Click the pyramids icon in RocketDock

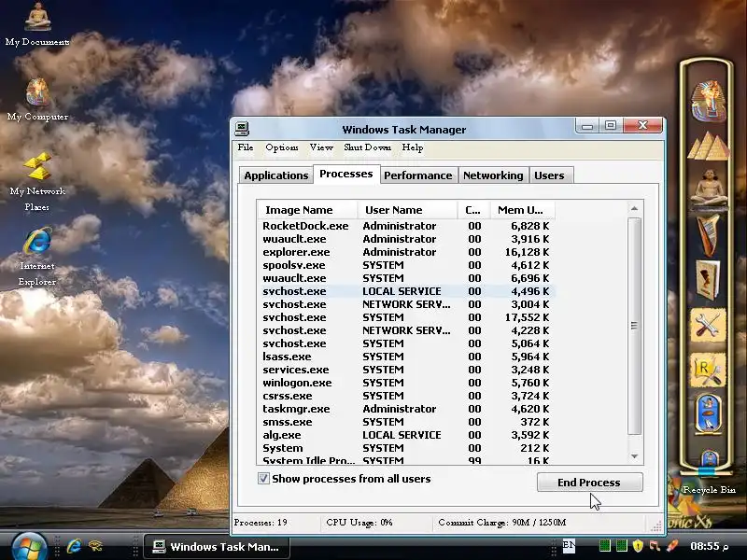click(708, 147)
